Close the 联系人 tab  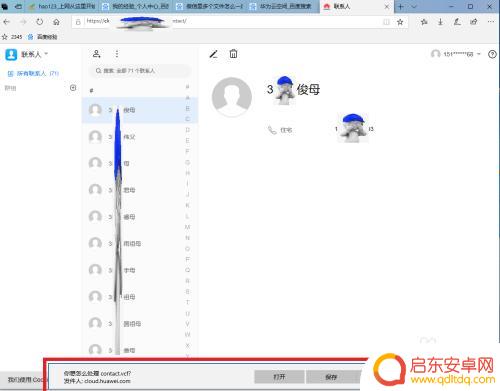point(387,7)
